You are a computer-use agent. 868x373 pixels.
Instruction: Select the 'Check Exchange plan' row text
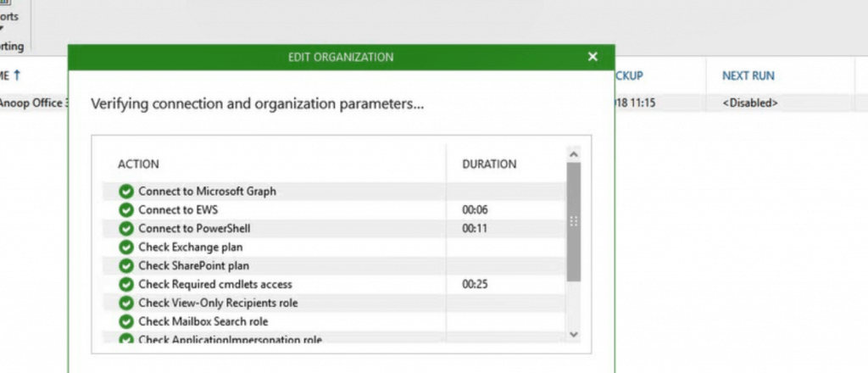(x=191, y=247)
